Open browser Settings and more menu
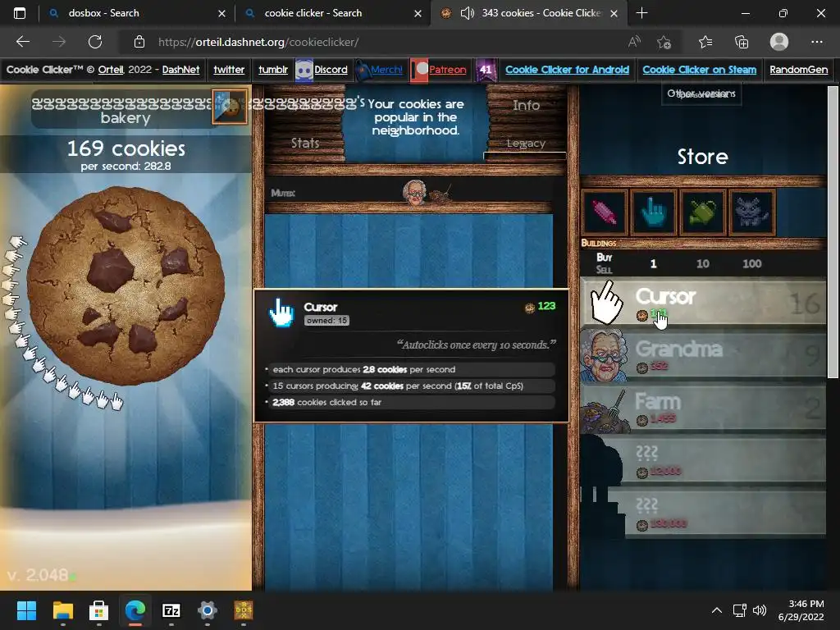 coord(816,42)
